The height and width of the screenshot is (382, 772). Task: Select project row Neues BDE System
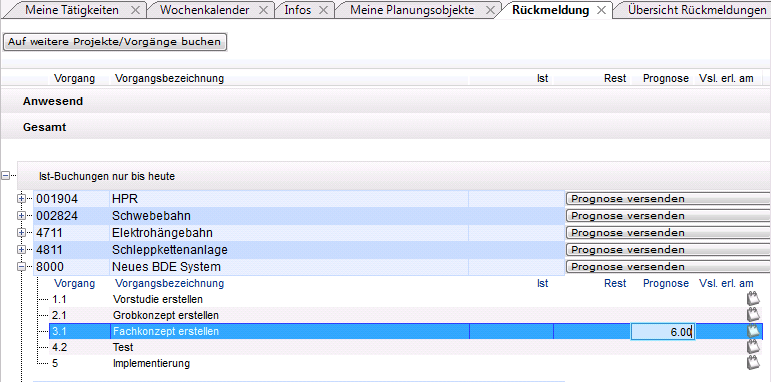pos(299,267)
